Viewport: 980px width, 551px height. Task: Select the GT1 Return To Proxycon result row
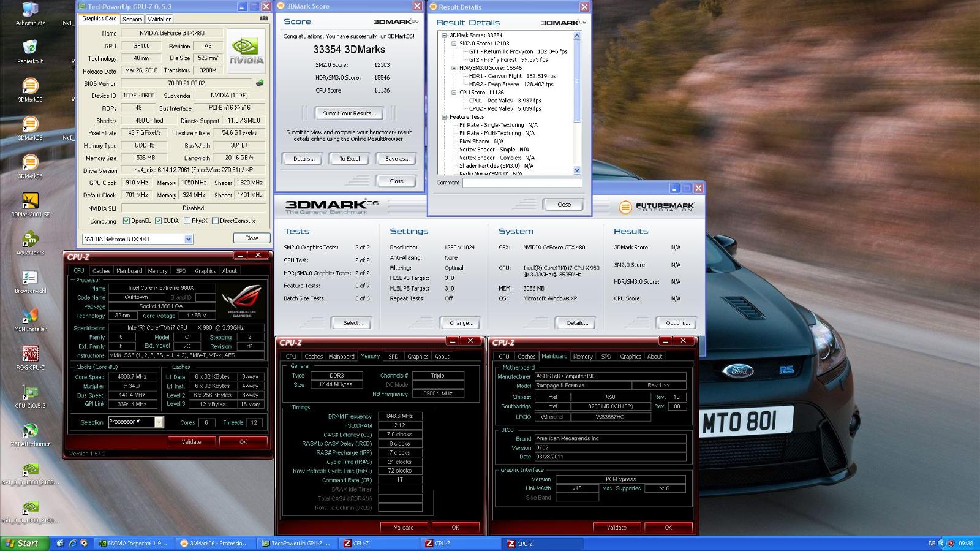click(518, 52)
